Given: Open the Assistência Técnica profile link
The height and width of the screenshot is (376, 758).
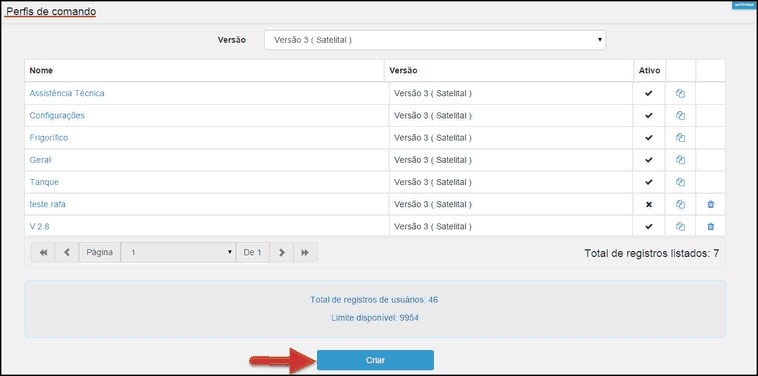Looking at the screenshot, I should pos(67,93).
